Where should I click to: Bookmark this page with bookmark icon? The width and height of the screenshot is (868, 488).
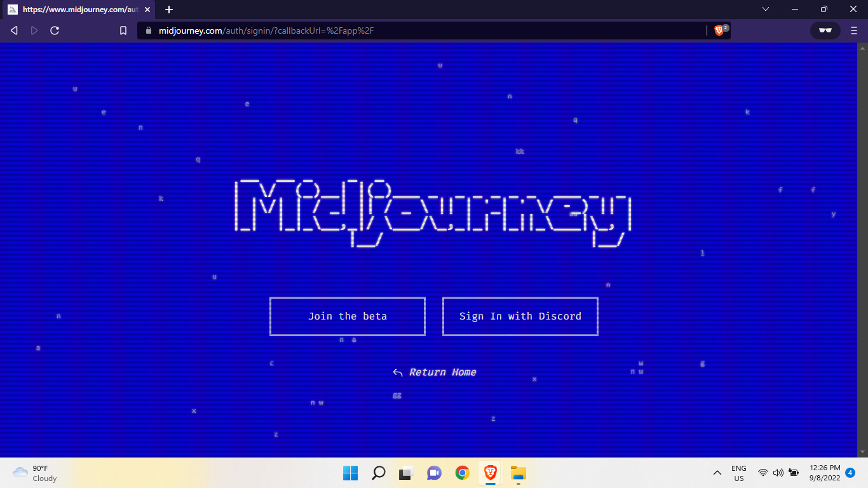(124, 30)
